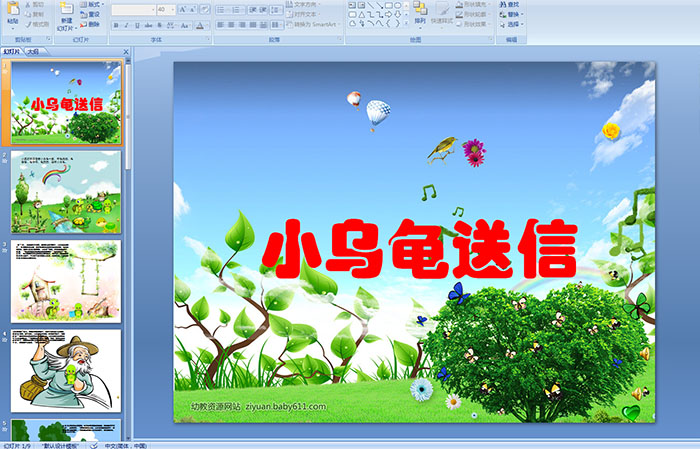
Task: Open the Layout (版式) dropdown
Action: [x=92, y=4]
